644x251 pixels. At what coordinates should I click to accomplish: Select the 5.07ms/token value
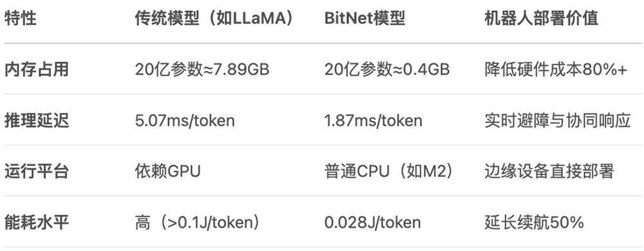pyautogui.click(x=185, y=121)
